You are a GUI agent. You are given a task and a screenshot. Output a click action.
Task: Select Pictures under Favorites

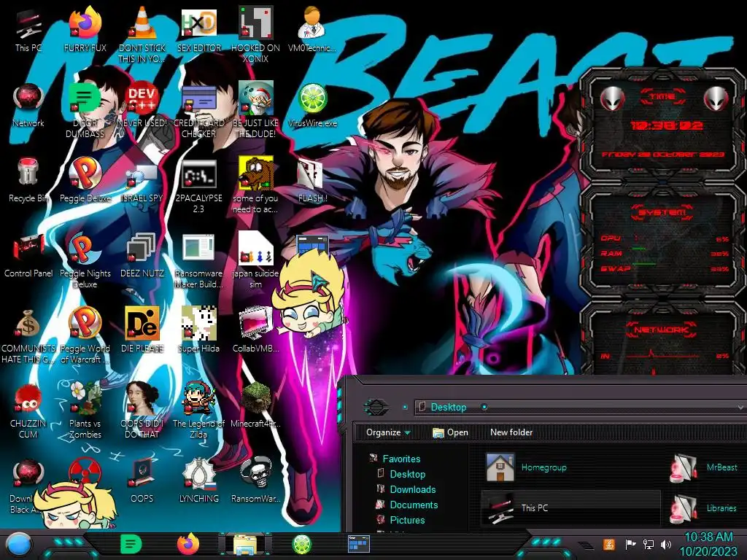(x=401, y=520)
